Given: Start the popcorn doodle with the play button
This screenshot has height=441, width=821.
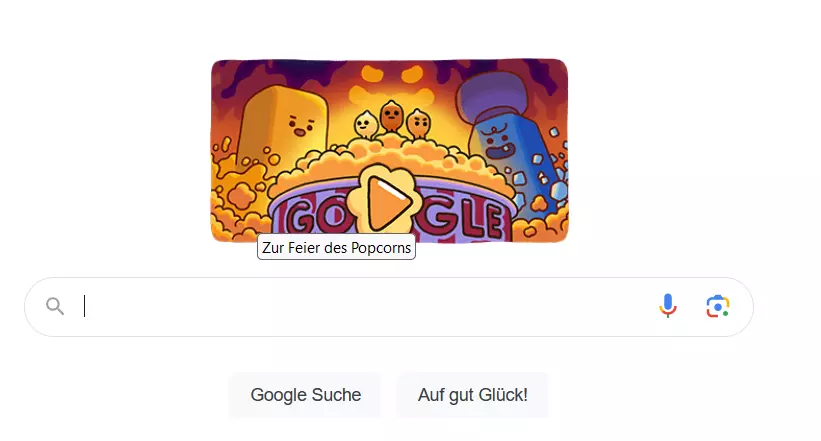Looking at the screenshot, I should [x=386, y=201].
